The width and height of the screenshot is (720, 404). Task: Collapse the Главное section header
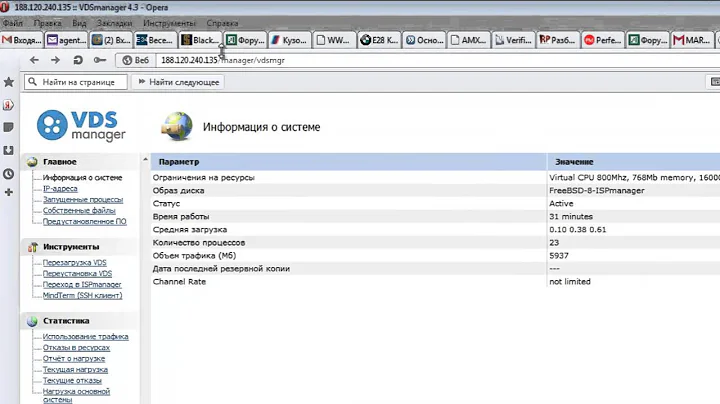coord(80,162)
